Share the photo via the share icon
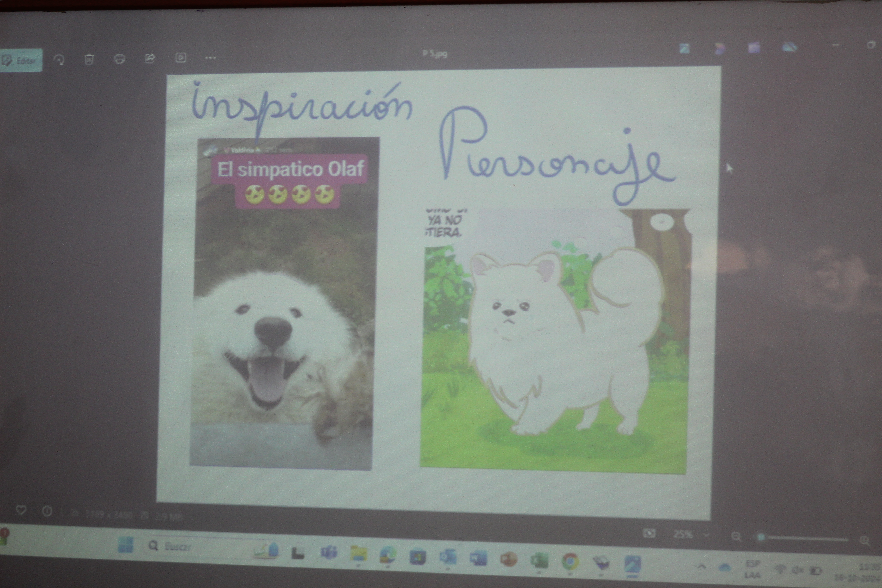The width and height of the screenshot is (882, 588). click(150, 58)
